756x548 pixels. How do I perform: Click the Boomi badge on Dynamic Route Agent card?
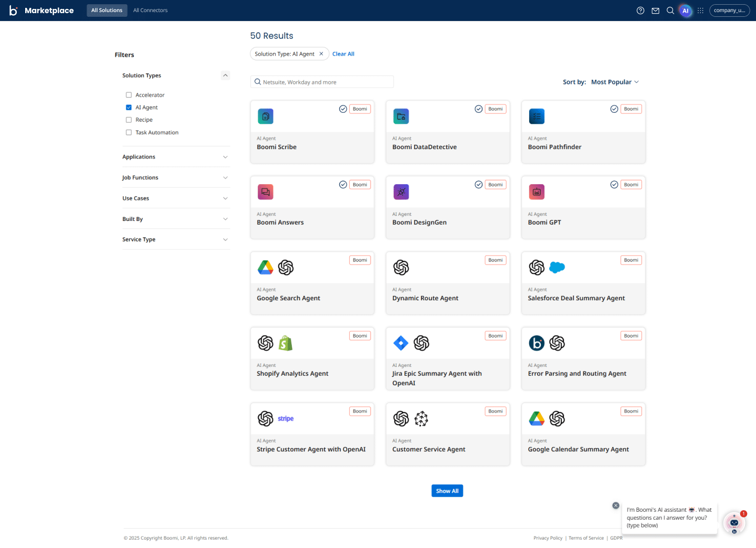click(x=496, y=260)
